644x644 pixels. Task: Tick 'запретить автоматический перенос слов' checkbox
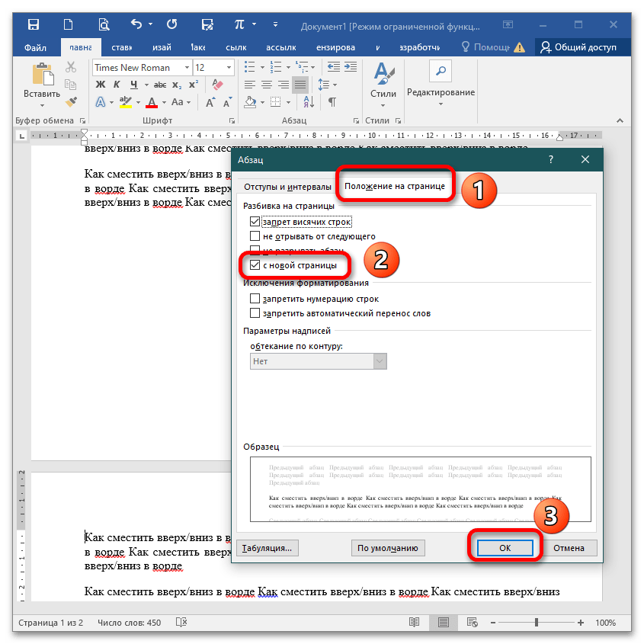tap(255, 313)
